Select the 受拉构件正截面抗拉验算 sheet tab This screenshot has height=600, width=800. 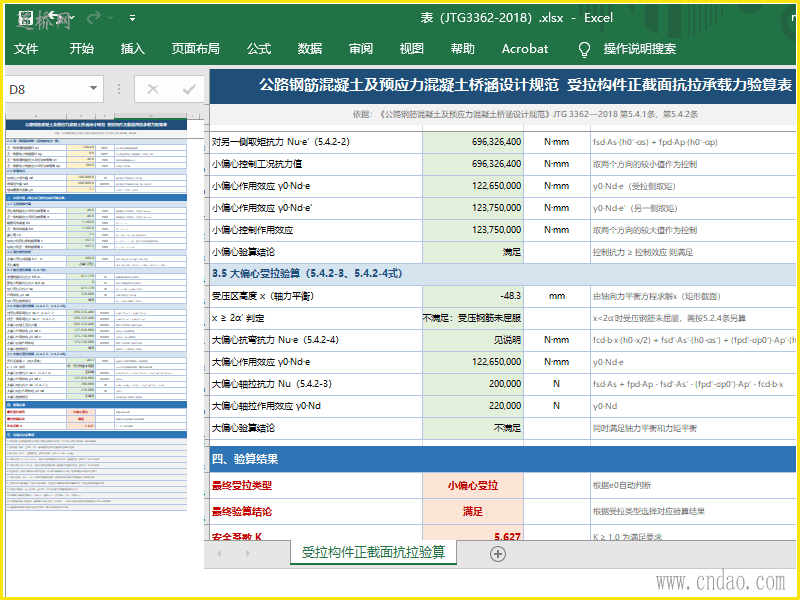373,553
